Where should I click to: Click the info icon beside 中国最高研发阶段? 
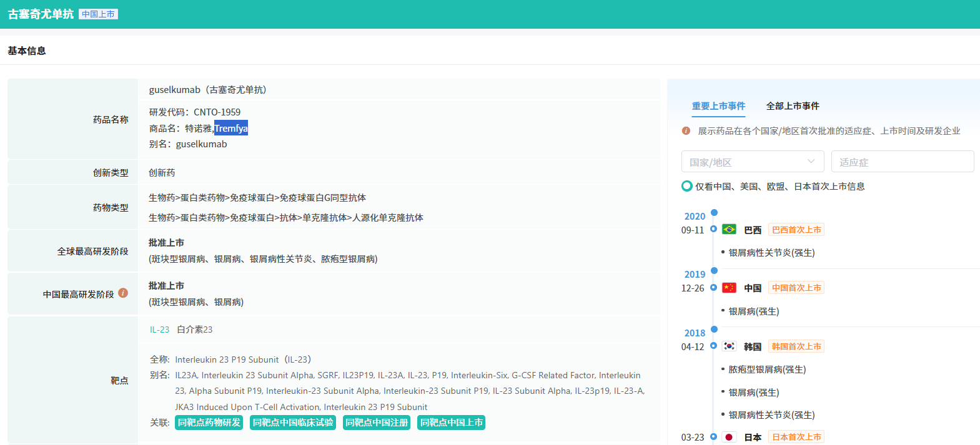(x=123, y=293)
